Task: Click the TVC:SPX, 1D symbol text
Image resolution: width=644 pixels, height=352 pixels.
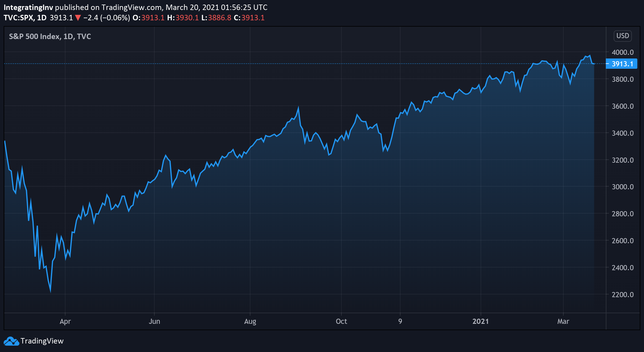Action: coord(25,18)
